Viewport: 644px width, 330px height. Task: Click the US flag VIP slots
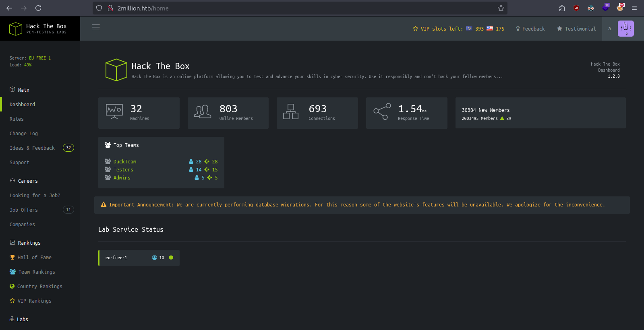click(490, 29)
